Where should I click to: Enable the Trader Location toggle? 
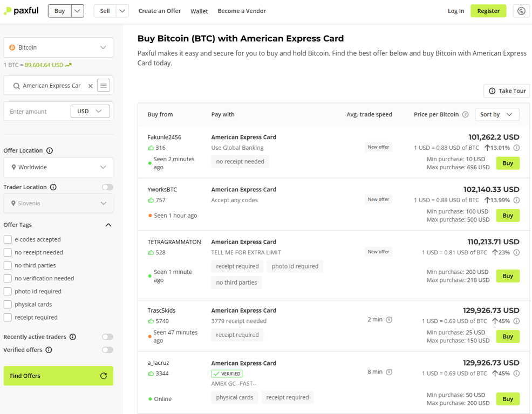pyautogui.click(x=107, y=187)
